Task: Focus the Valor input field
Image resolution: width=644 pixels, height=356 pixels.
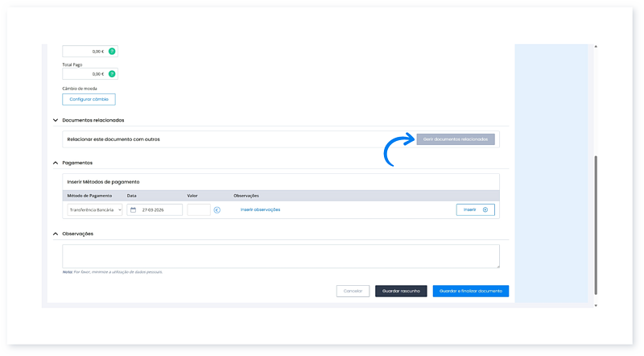Action: (x=198, y=209)
